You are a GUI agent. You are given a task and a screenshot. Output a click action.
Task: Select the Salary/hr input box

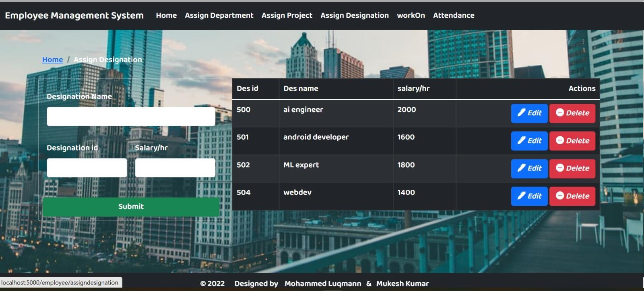(x=175, y=168)
